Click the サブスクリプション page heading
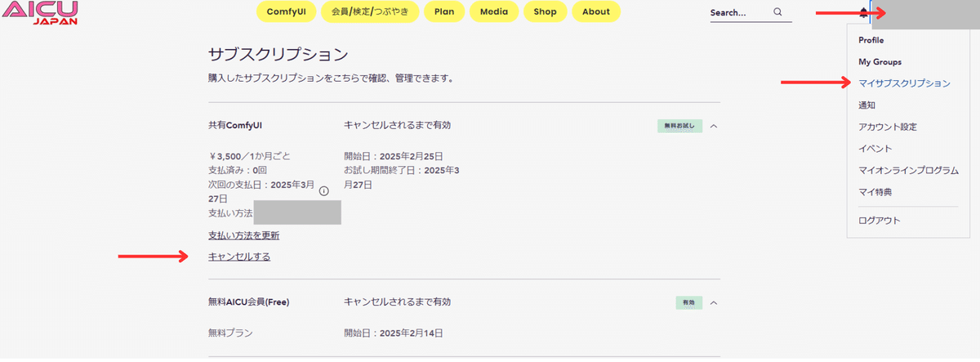This screenshot has width=980, height=362. click(278, 56)
